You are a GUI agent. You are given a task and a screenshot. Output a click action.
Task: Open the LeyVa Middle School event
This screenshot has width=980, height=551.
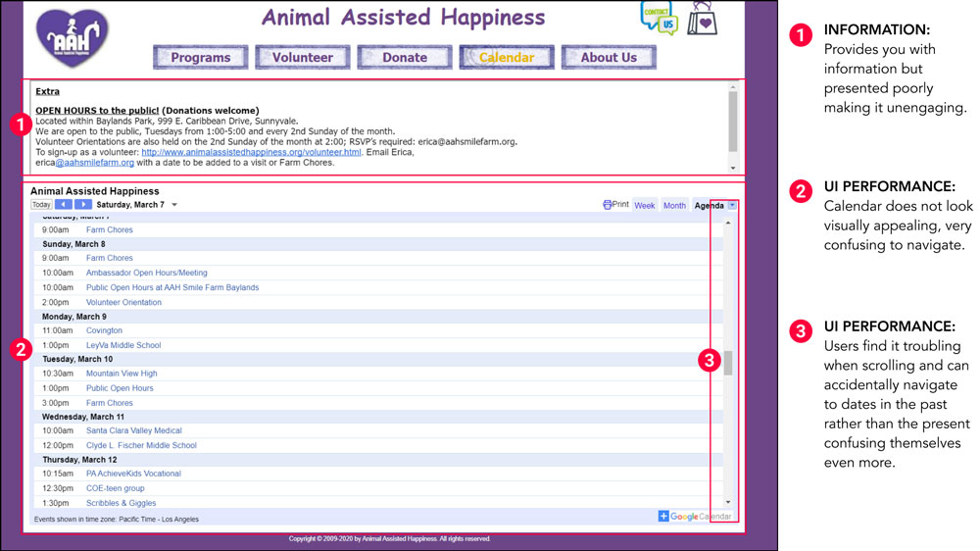click(x=123, y=345)
